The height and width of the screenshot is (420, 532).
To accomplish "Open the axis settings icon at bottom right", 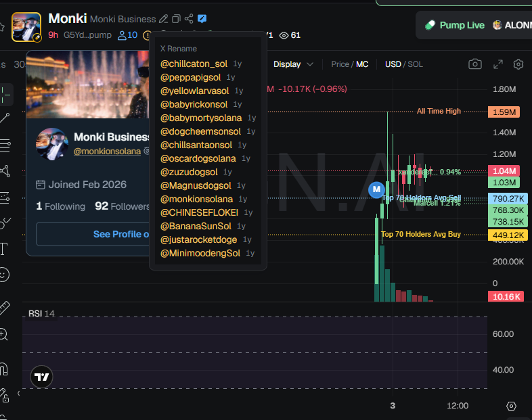I will tap(511, 406).
